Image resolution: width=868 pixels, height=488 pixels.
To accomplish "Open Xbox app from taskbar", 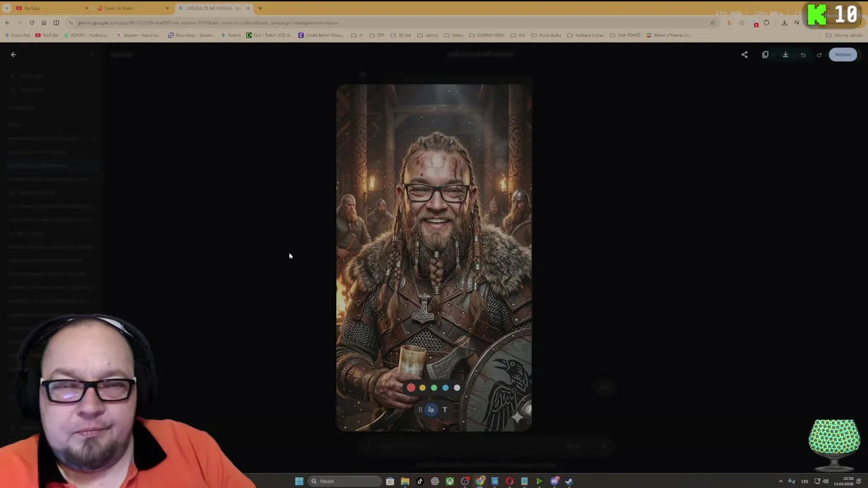I will click(450, 481).
